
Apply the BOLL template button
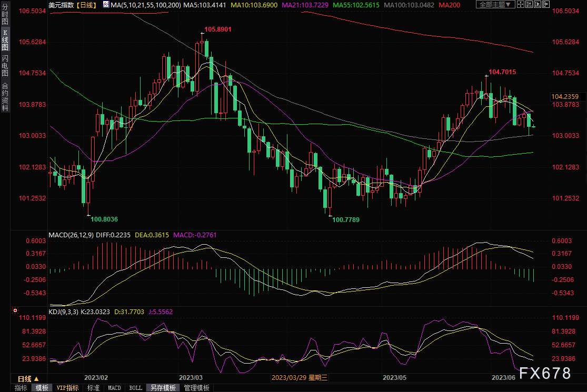tap(135, 388)
